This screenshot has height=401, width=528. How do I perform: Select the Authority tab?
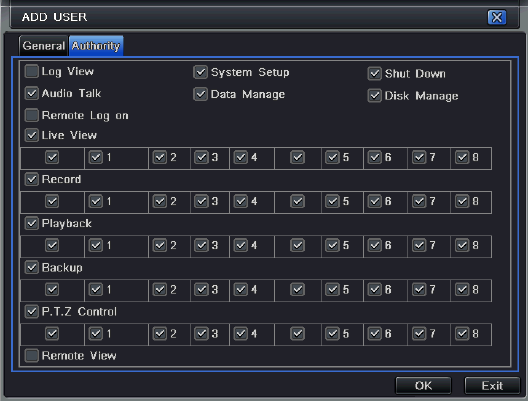click(x=96, y=45)
